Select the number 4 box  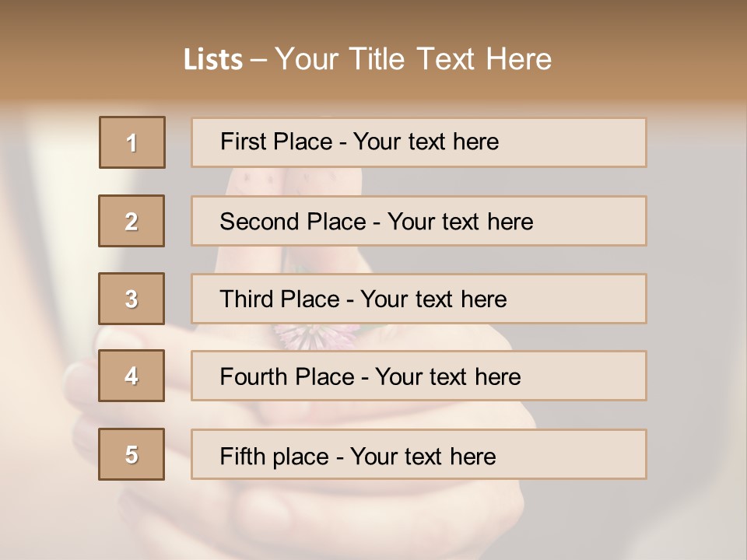point(132,376)
